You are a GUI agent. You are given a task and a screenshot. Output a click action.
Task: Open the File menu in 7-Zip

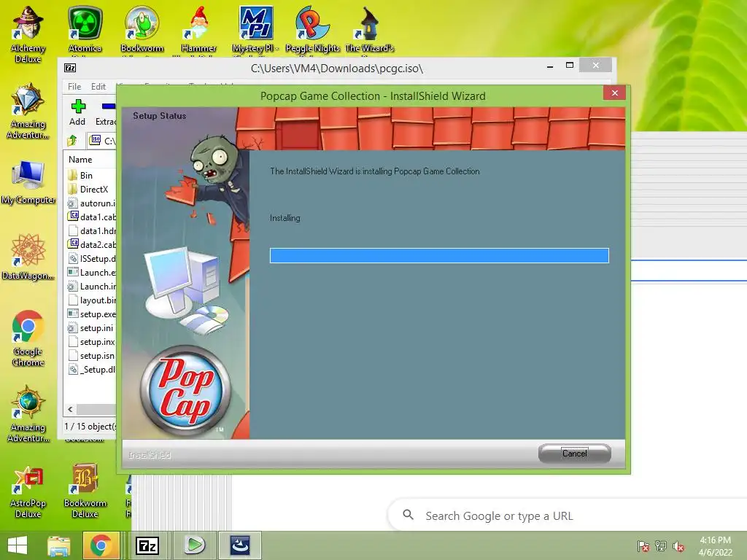coord(74,87)
